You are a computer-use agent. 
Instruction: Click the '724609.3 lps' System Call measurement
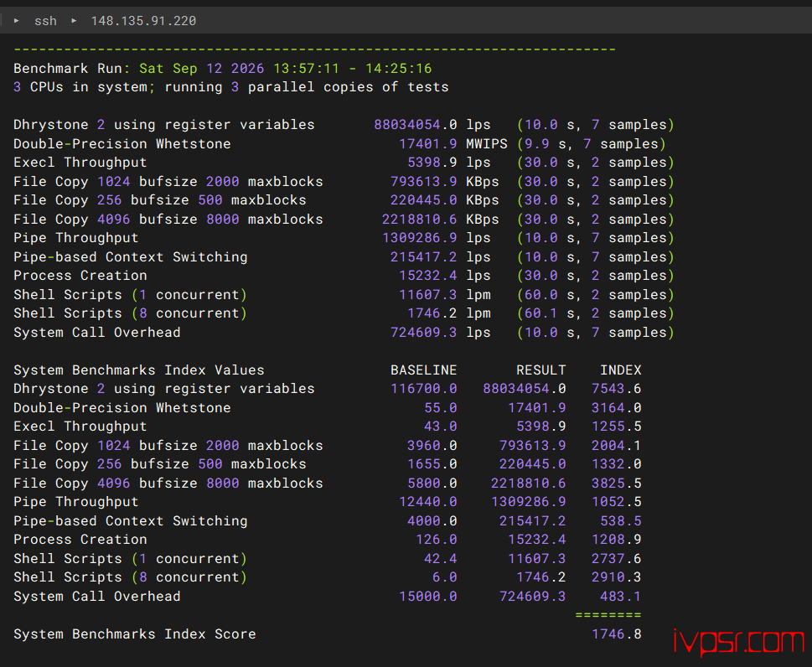tap(440, 333)
